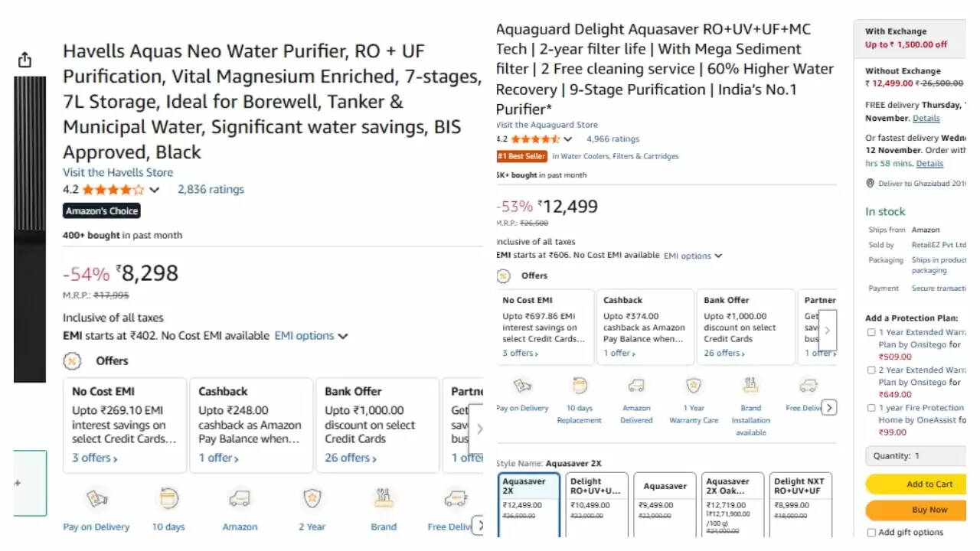Check the 1 year Fire Protection by OneAssist

tap(871, 408)
